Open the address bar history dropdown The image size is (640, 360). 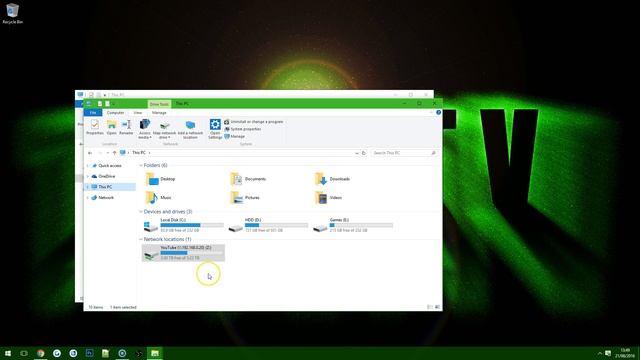tap(356, 153)
